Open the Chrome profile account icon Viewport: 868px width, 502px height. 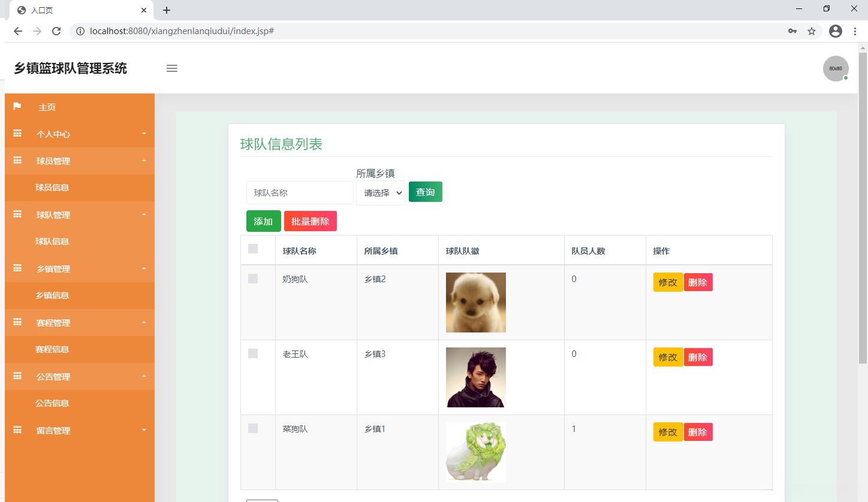coord(836,31)
